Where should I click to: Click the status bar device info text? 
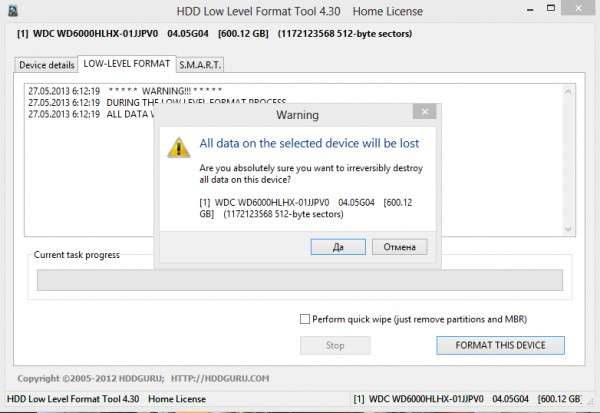click(x=467, y=399)
